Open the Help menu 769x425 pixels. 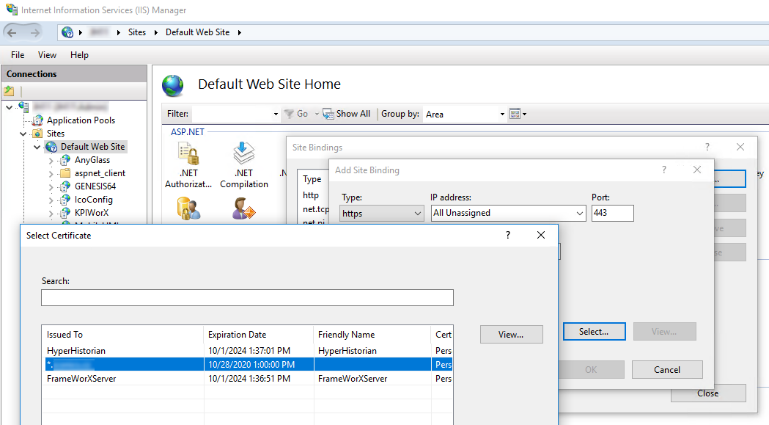click(x=79, y=55)
